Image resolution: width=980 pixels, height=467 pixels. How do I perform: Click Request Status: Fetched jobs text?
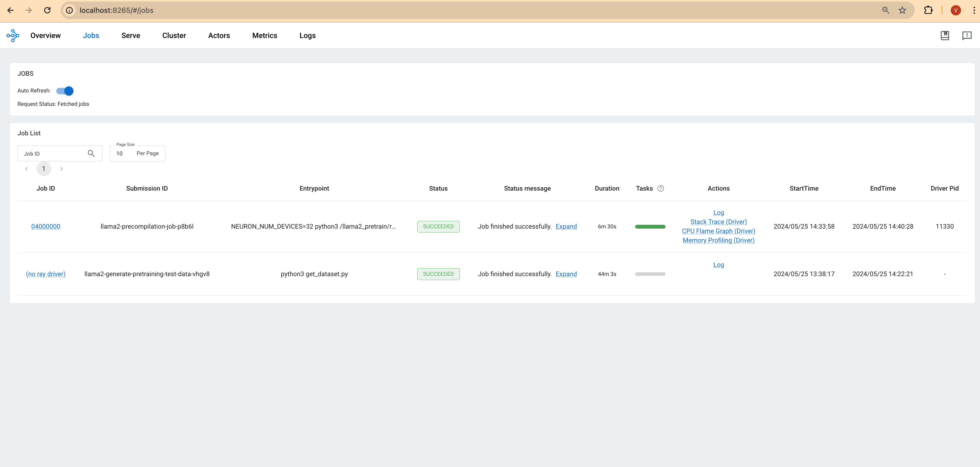53,104
